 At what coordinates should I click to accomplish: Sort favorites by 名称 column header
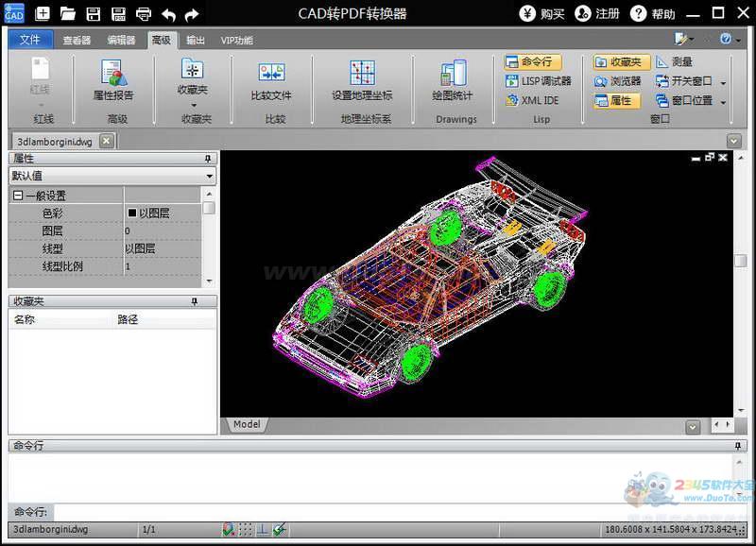point(25,319)
